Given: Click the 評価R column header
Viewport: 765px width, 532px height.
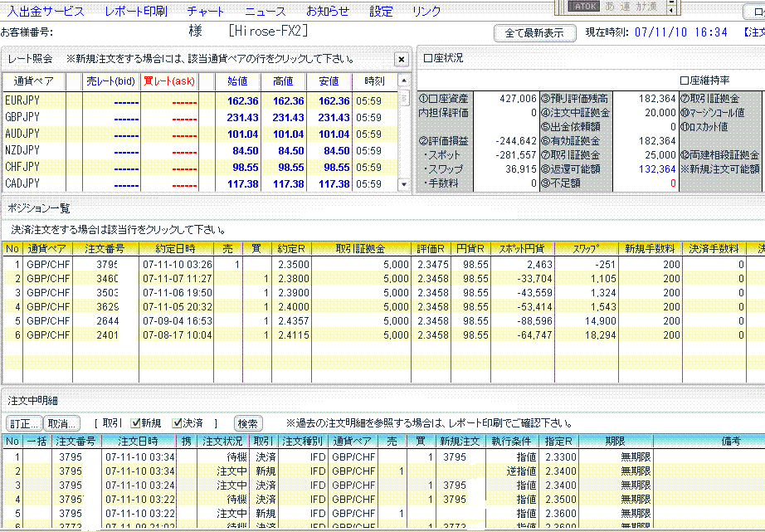Looking at the screenshot, I should pos(431,249).
